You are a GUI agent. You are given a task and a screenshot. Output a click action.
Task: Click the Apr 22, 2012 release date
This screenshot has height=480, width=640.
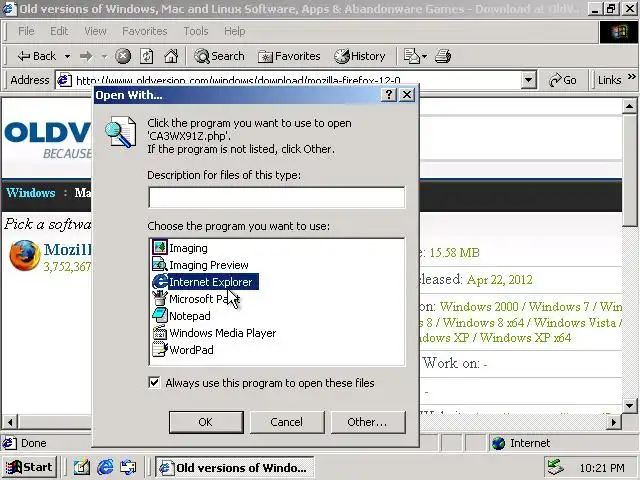pos(500,280)
